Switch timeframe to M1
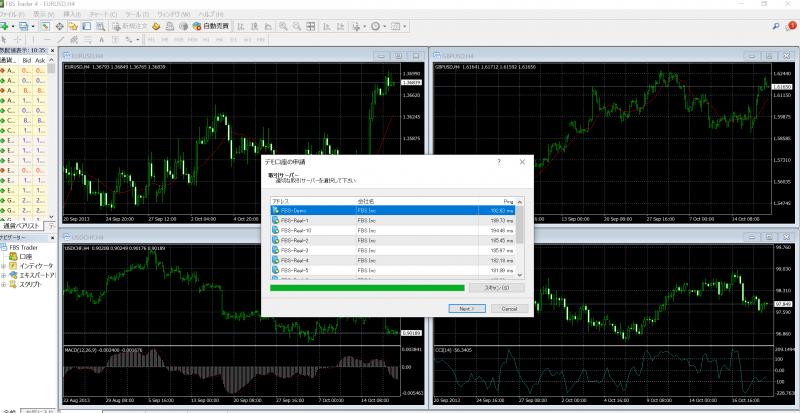 152,39
